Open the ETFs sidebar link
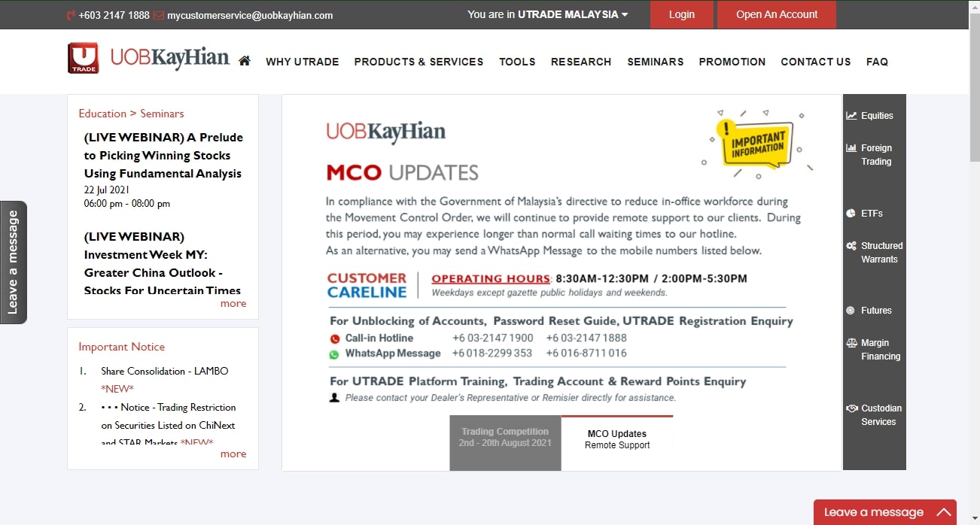This screenshot has height=525, width=980. click(872, 214)
